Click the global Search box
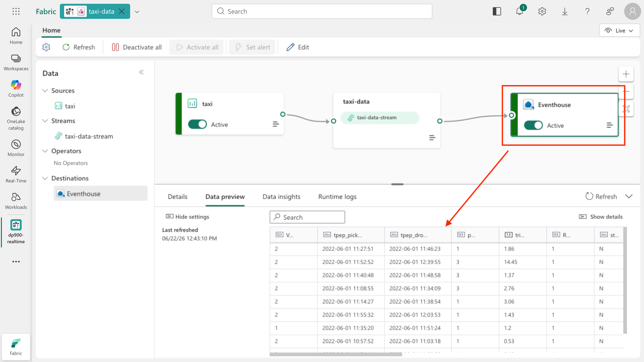Image resolution: width=644 pixels, height=362 pixels. pyautogui.click(x=322, y=11)
